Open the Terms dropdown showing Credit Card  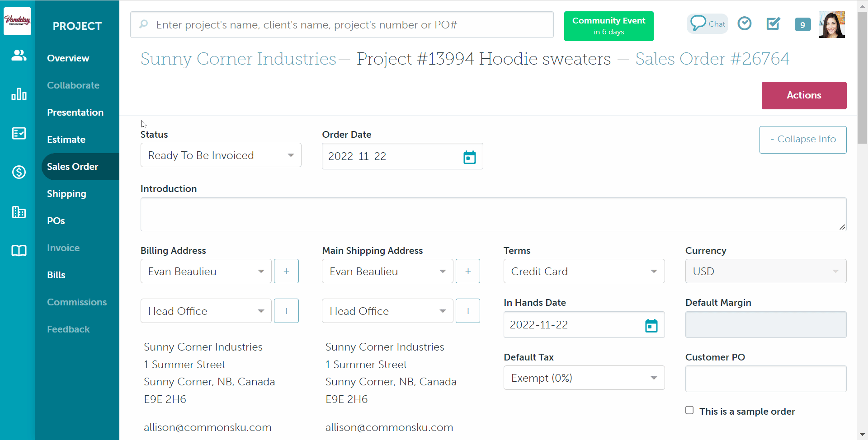click(584, 271)
